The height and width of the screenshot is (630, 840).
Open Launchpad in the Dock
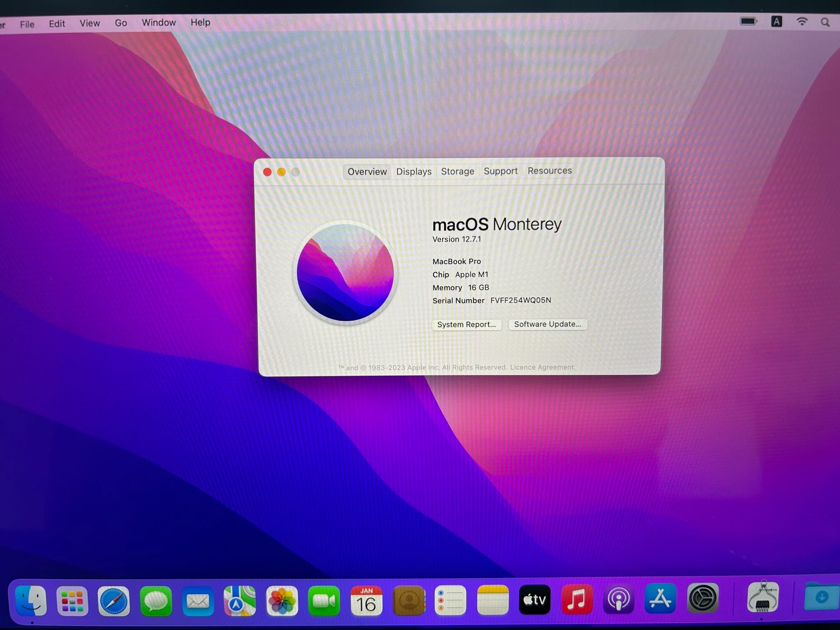click(x=72, y=601)
